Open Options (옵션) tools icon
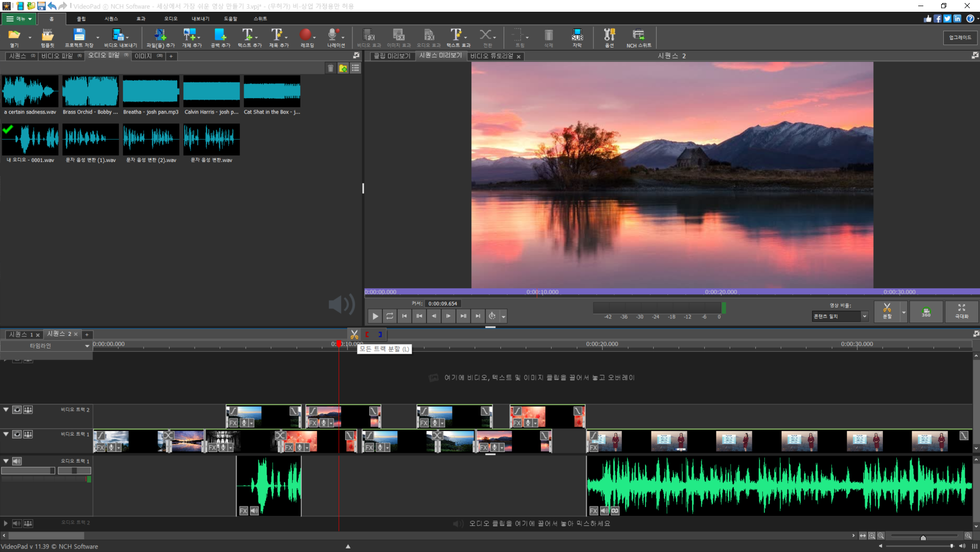This screenshot has width=980, height=552. [x=609, y=37]
